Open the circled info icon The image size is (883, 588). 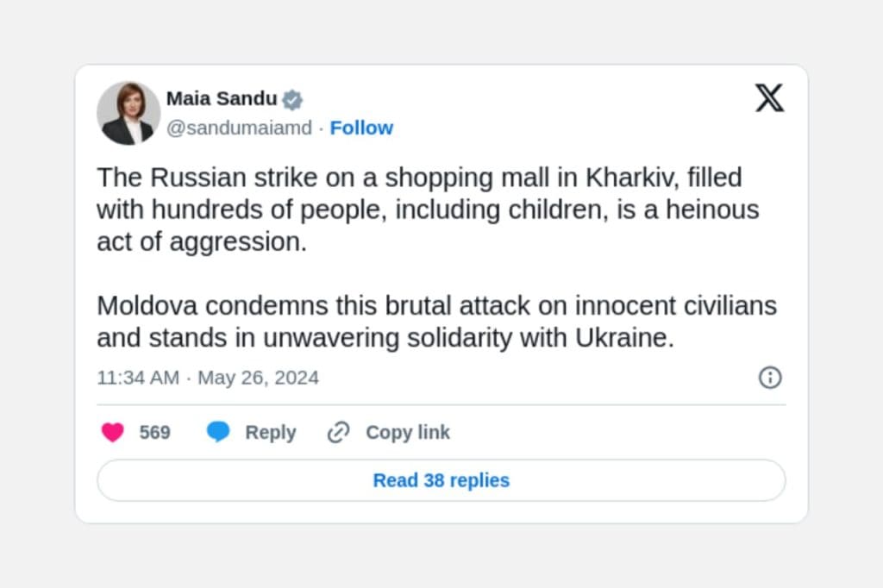[x=769, y=378]
